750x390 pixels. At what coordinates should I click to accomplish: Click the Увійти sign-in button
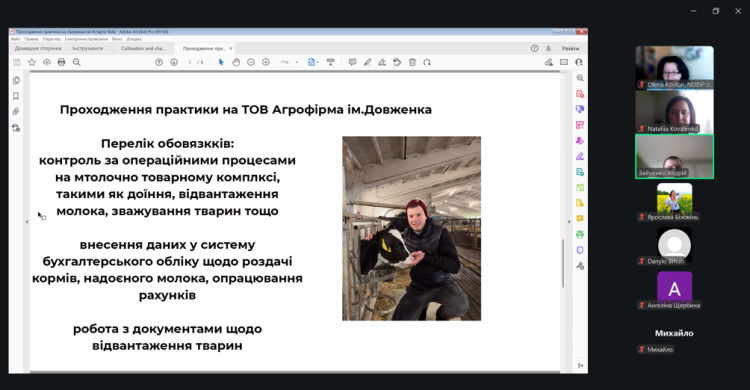coord(570,48)
